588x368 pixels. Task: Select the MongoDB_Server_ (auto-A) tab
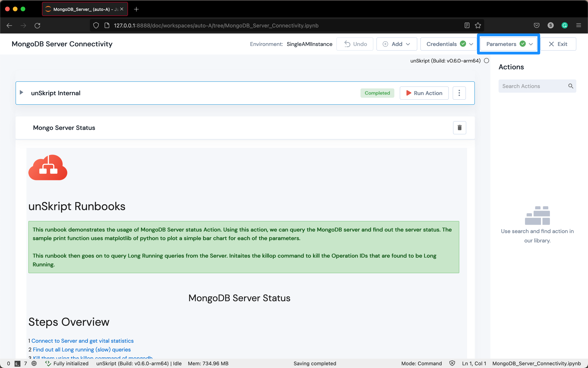85,9
